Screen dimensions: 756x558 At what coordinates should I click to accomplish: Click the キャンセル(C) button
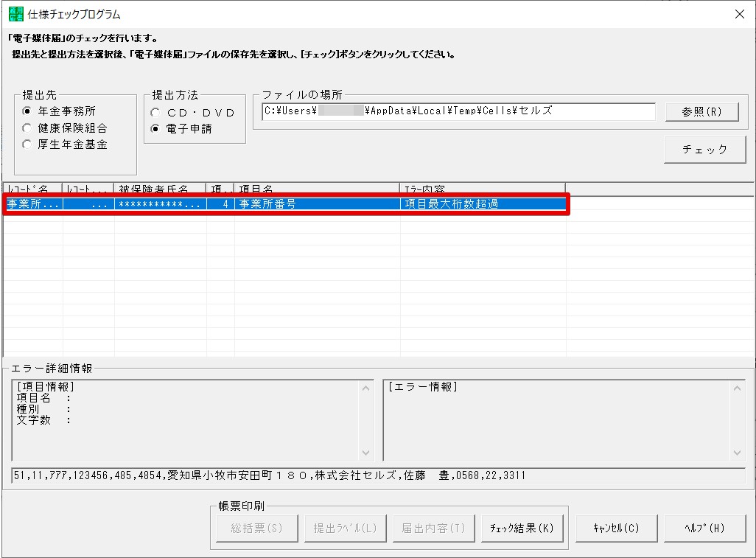[616, 528]
